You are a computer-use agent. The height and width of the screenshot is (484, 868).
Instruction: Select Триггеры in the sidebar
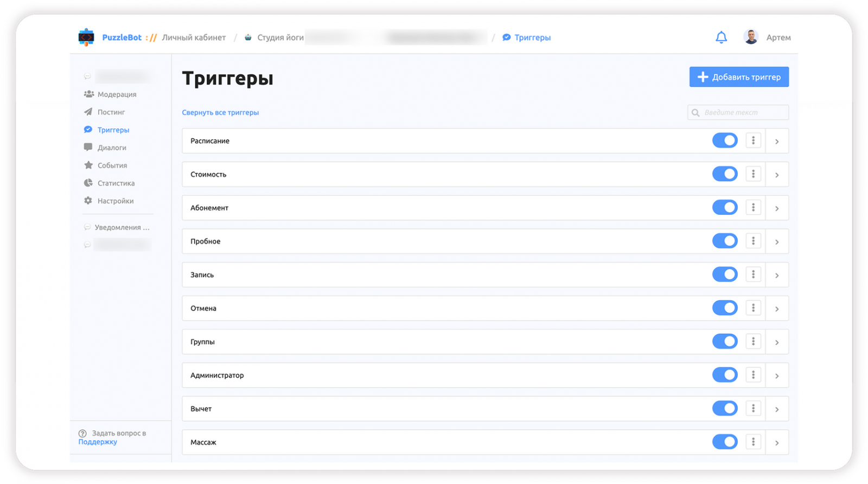pyautogui.click(x=113, y=130)
